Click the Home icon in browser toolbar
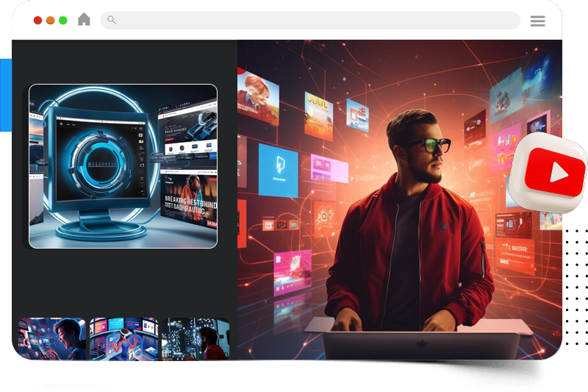Image resolution: width=588 pixels, height=392 pixels. [x=84, y=20]
